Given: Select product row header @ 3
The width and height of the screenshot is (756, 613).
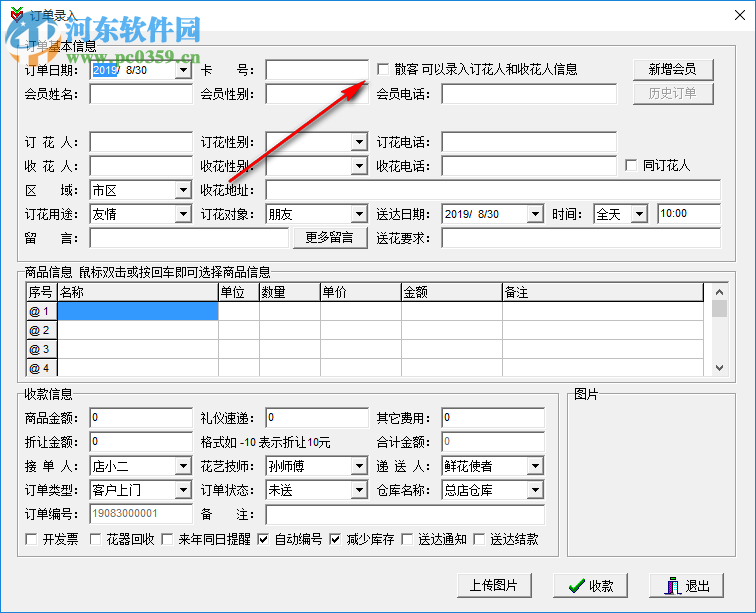Looking at the screenshot, I should [x=42, y=349].
